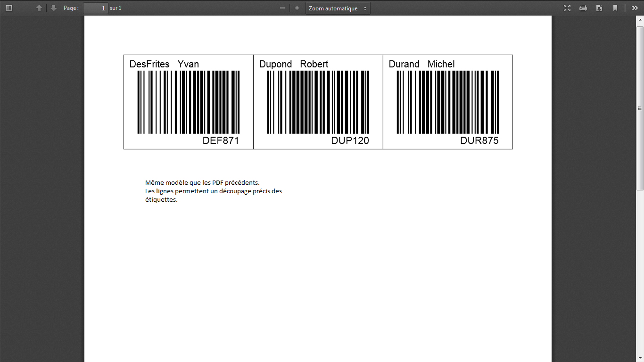
Task: Click the Dupond Robert label name
Action: (294, 64)
